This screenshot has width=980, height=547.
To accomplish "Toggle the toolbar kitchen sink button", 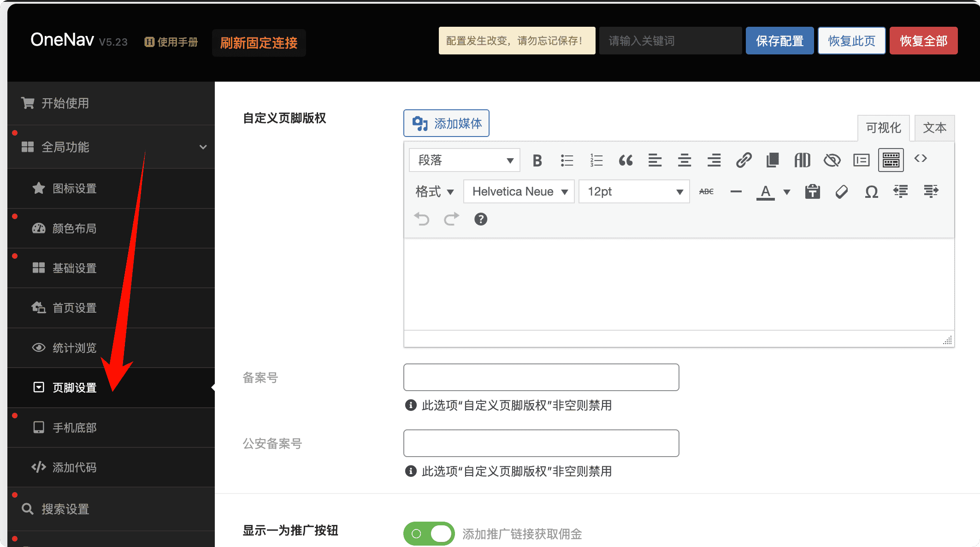I will coord(891,160).
